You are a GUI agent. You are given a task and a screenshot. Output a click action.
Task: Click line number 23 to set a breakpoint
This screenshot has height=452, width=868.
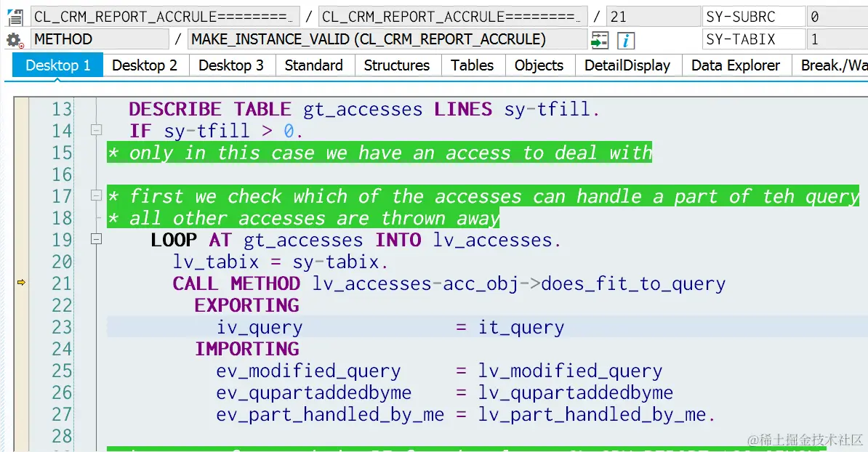(x=60, y=327)
